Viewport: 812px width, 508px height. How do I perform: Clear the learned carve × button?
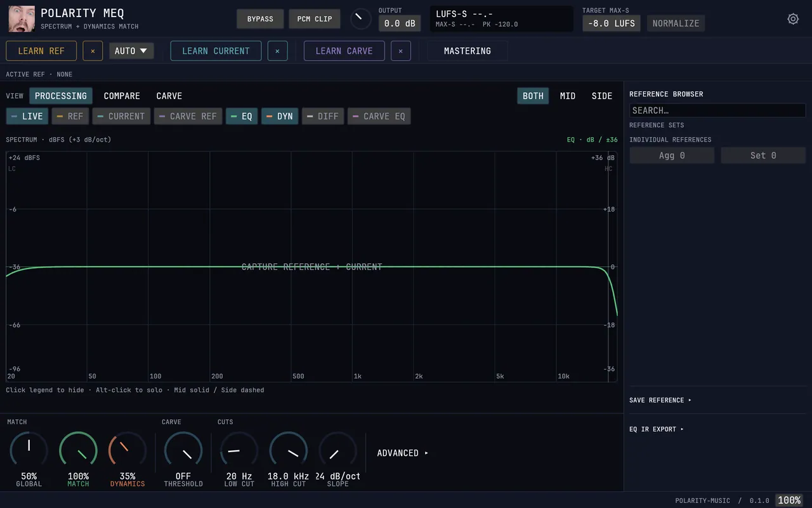pos(400,51)
